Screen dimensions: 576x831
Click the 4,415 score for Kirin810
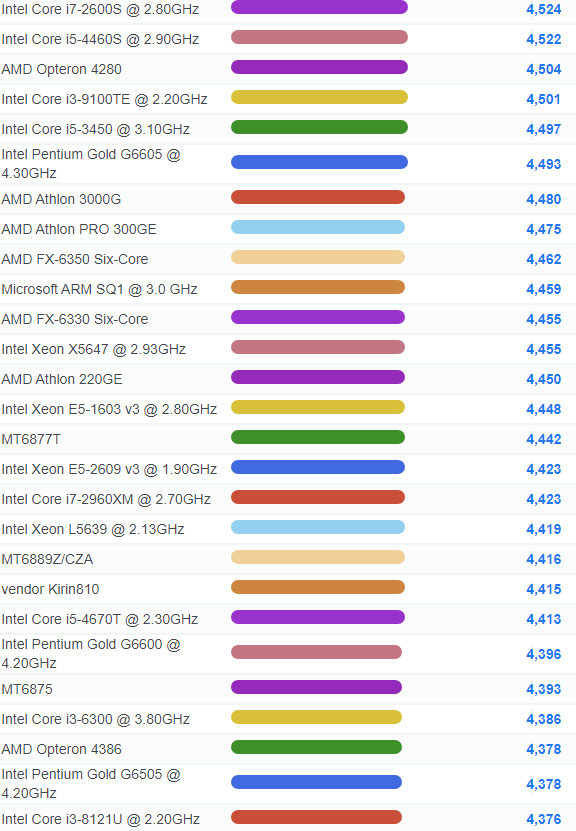pos(543,589)
